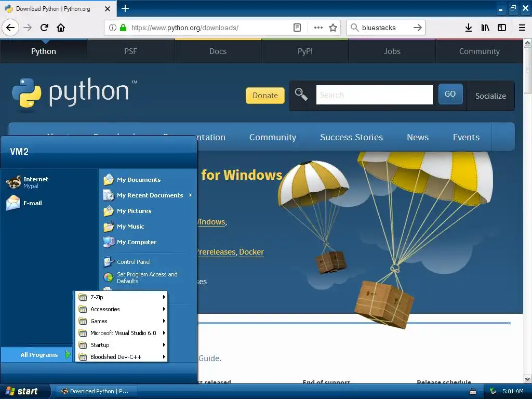Expand Microsoft Visual Studio 6.0 folder

click(122, 333)
